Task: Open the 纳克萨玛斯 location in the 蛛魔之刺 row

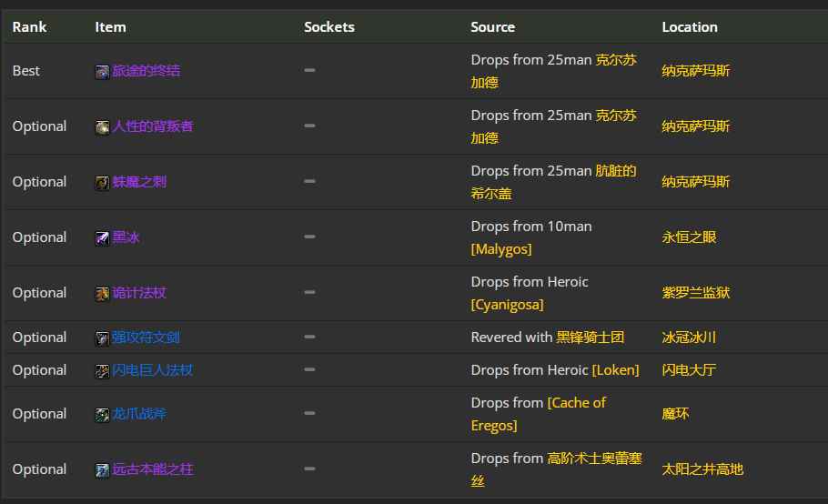Action: coord(696,182)
